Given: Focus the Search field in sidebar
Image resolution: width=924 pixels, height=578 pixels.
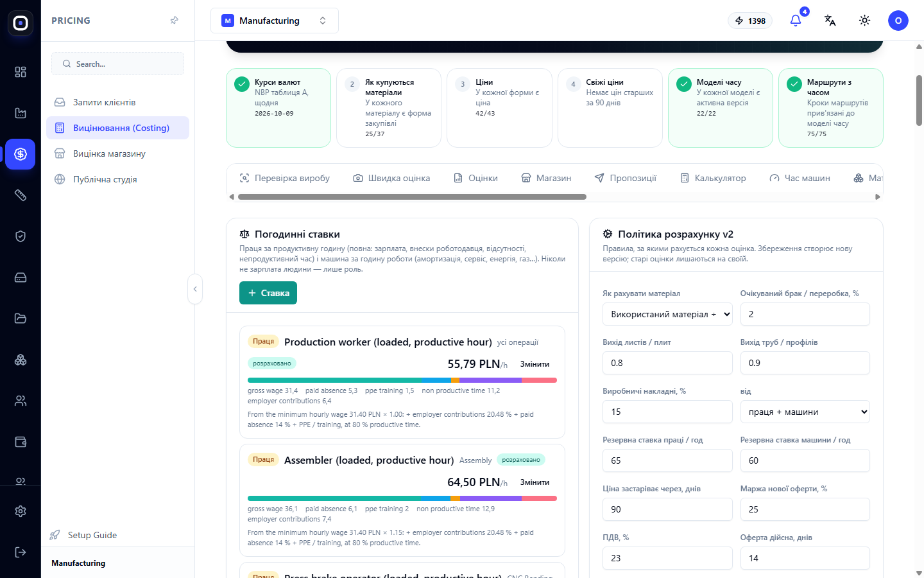Looking at the screenshot, I should [x=117, y=64].
